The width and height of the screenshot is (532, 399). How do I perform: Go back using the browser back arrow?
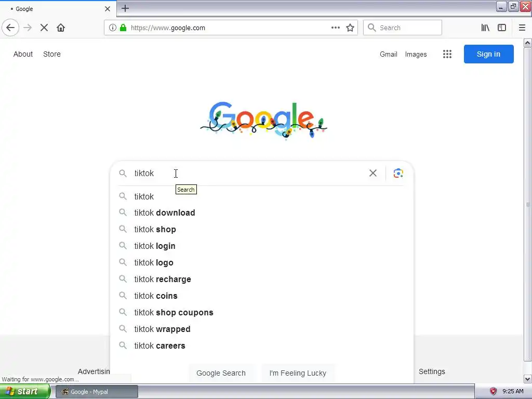coord(10,28)
